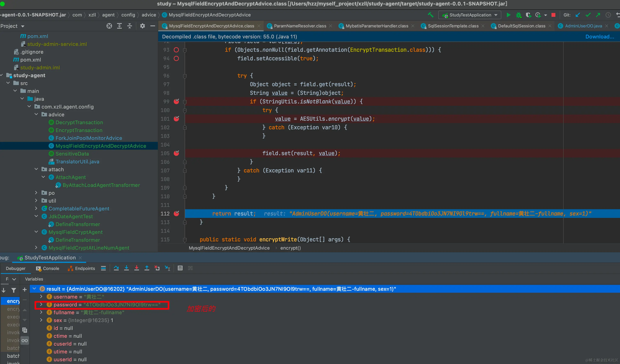This screenshot has height=364, width=620.
Task: Collapse all in Project panel
Action: click(x=129, y=26)
